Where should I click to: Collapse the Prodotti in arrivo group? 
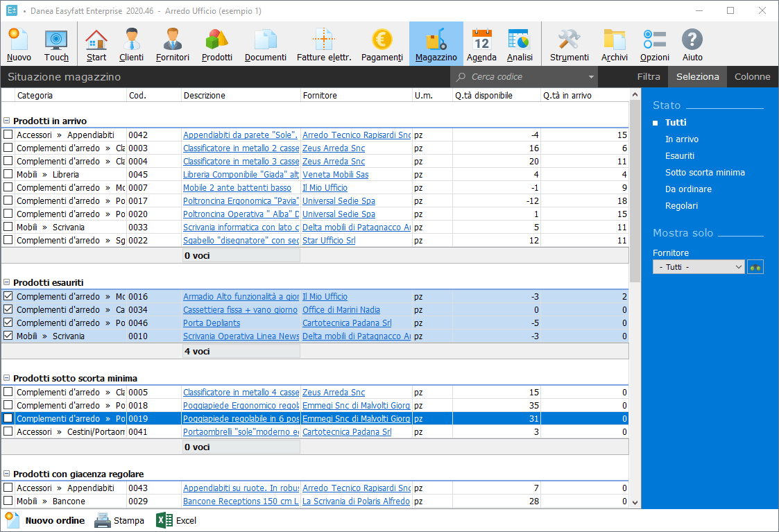pos(7,121)
